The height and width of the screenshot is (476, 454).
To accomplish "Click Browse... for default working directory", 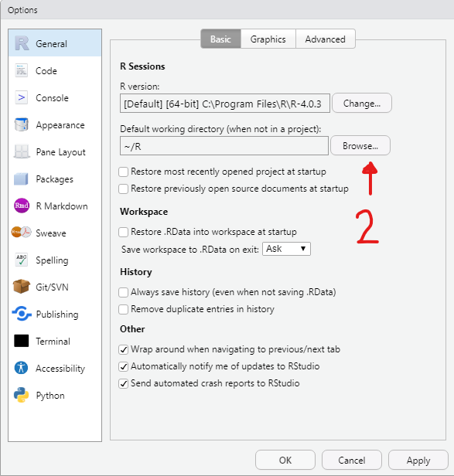I will (x=360, y=146).
